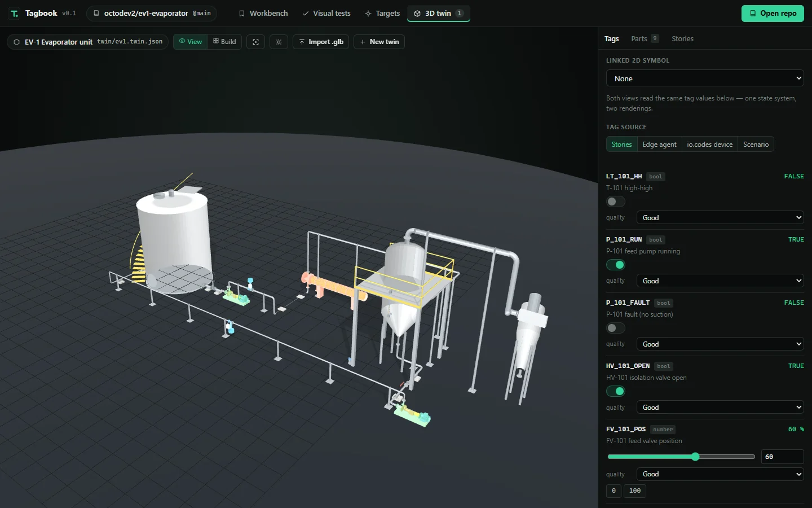Switch to Build mode
812x508 pixels.
224,42
